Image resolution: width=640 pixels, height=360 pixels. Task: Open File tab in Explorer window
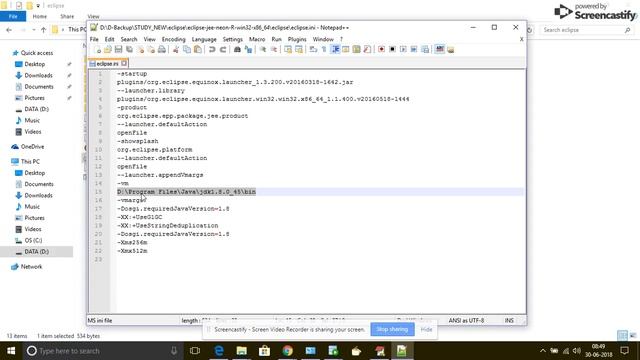pyautogui.click(x=13, y=16)
